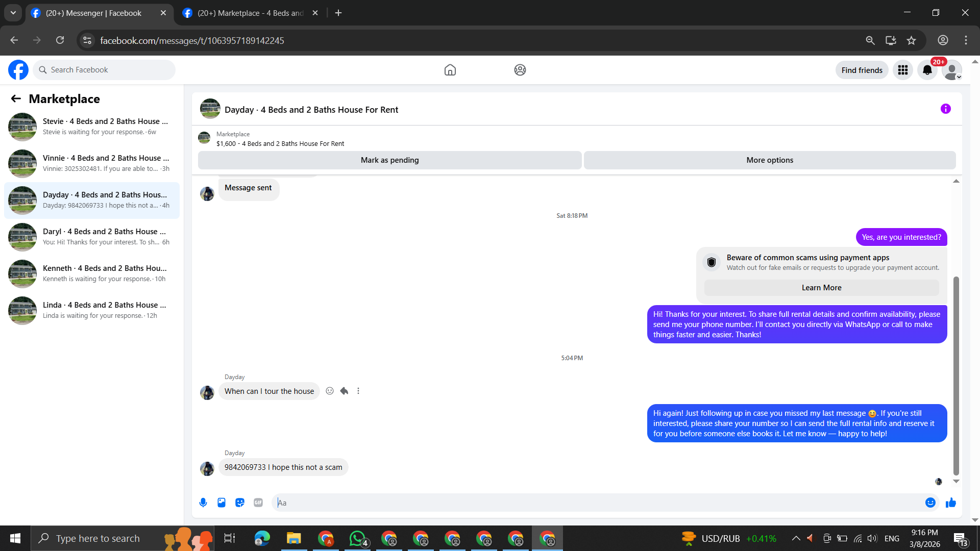Reply to 'When can I tour' message

pos(344,391)
